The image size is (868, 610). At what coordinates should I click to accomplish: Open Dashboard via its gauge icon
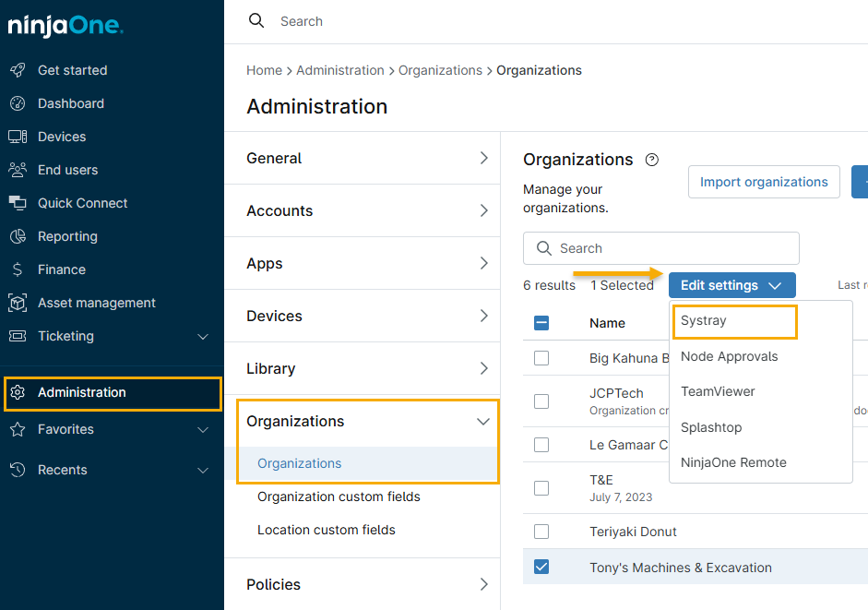point(18,103)
